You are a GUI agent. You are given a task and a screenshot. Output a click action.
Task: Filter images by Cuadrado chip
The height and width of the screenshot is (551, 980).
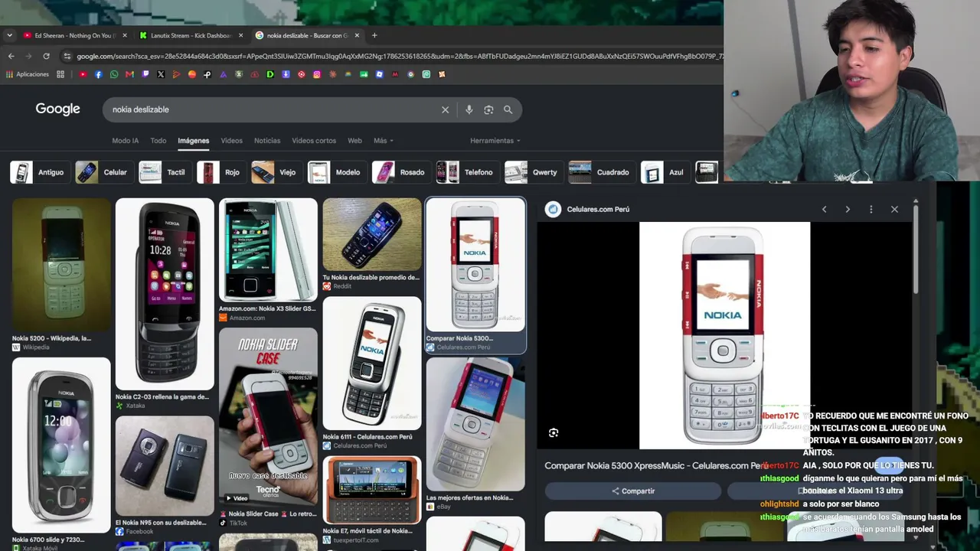[x=601, y=172]
